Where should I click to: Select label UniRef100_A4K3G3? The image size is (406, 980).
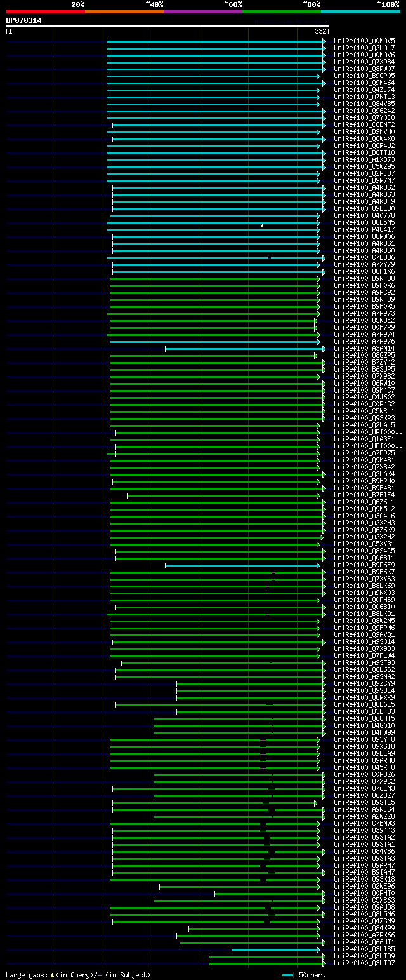[x=364, y=194]
